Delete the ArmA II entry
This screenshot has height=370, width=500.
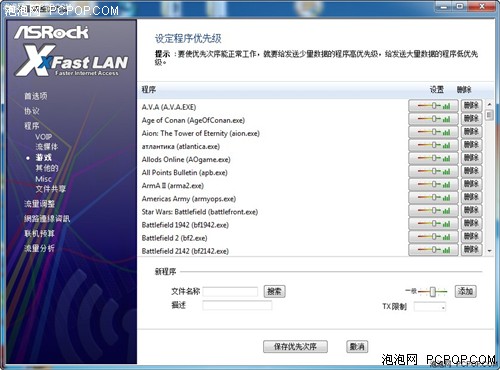471,184
